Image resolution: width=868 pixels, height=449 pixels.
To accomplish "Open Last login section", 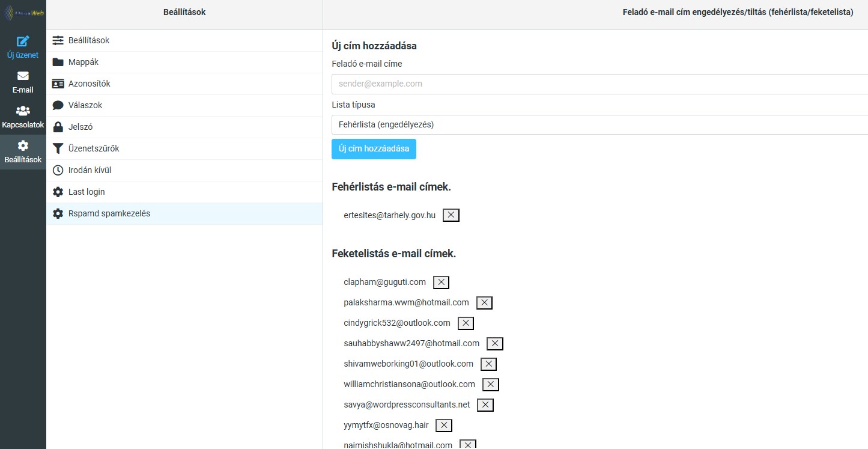I will pyautogui.click(x=86, y=192).
